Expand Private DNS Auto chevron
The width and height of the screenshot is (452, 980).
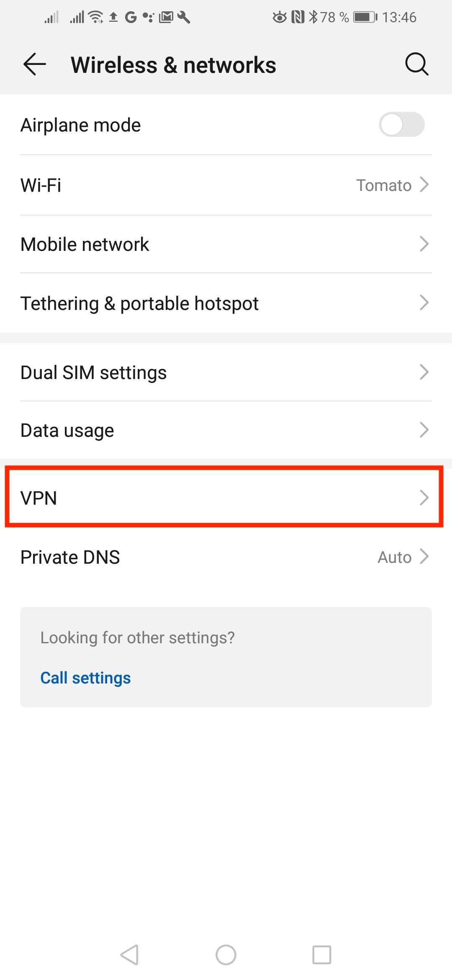click(x=424, y=557)
